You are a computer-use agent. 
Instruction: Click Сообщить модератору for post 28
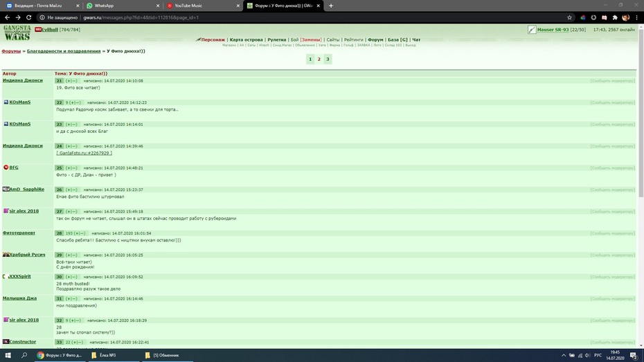pyautogui.click(x=612, y=233)
